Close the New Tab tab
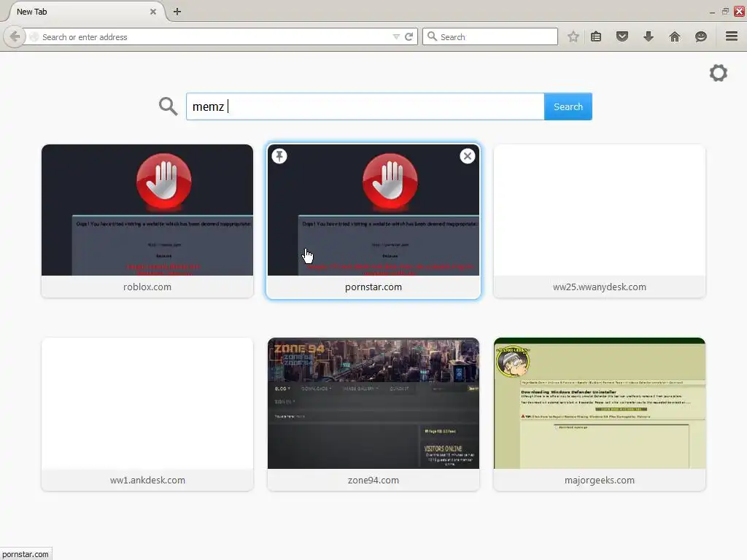Screen dimensions: 747x560 [153, 12]
